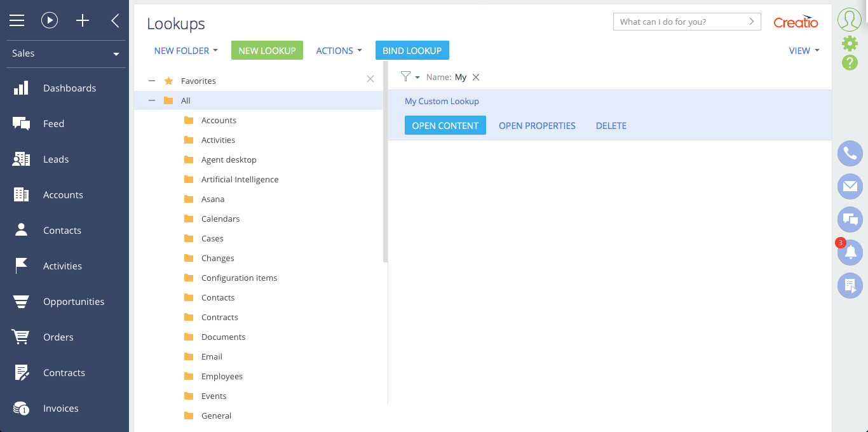Open the phone call panel icon
868x432 pixels.
click(x=850, y=153)
